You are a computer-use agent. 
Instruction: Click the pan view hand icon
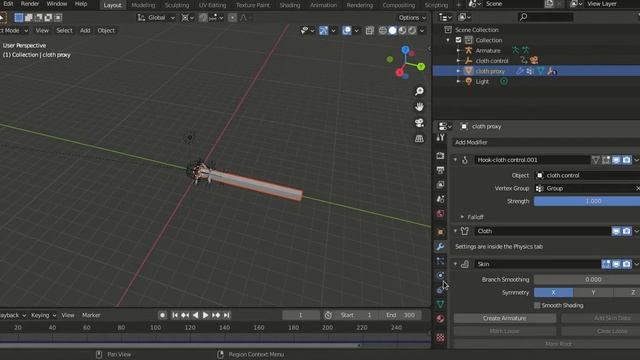click(x=419, y=107)
